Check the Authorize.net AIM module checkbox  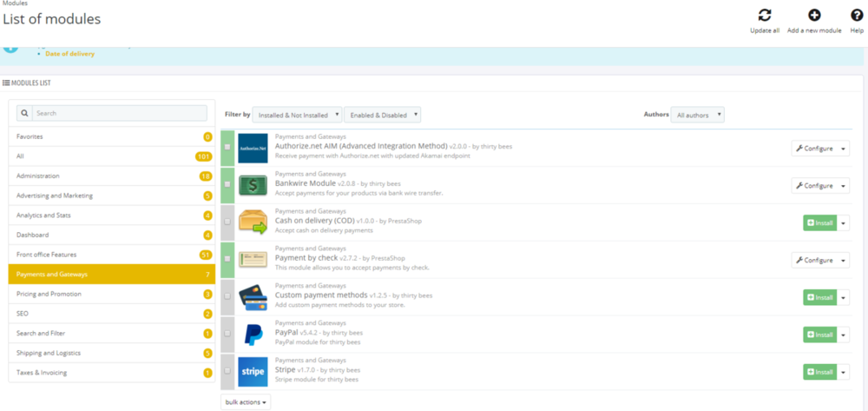(x=227, y=147)
